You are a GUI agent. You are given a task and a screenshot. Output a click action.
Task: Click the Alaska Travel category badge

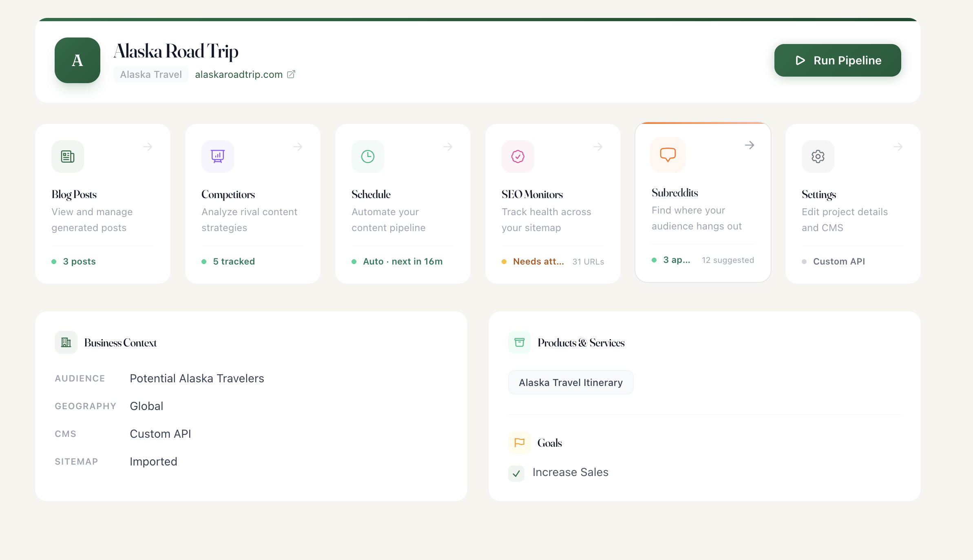[151, 74]
